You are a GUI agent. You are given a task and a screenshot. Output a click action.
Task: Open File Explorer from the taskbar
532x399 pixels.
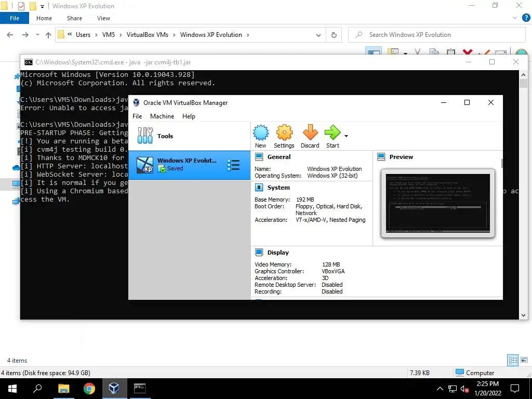[x=63, y=389]
